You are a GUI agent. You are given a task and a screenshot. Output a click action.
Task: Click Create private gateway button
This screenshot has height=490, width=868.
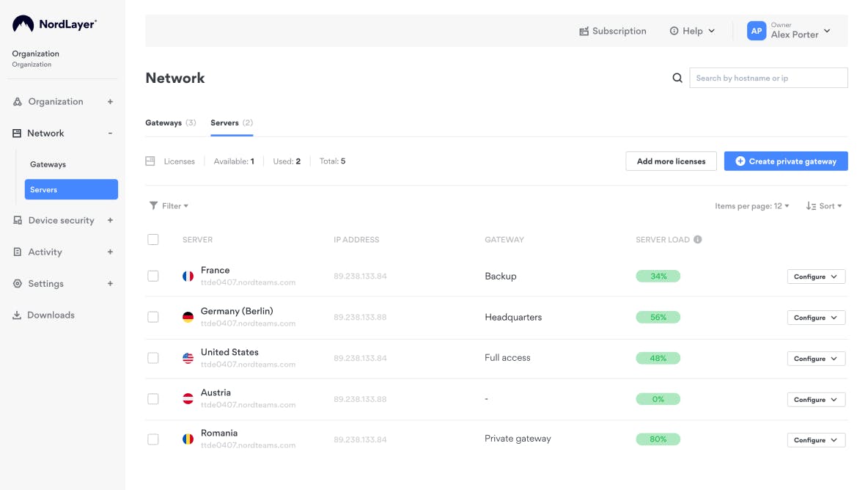(x=785, y=161)
